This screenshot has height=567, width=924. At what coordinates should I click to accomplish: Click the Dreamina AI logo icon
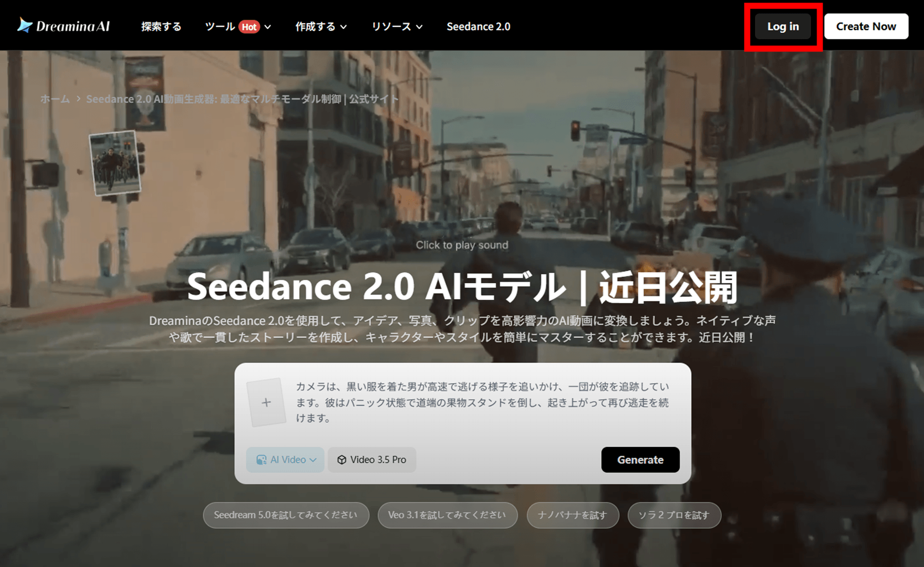click(25, 25)
